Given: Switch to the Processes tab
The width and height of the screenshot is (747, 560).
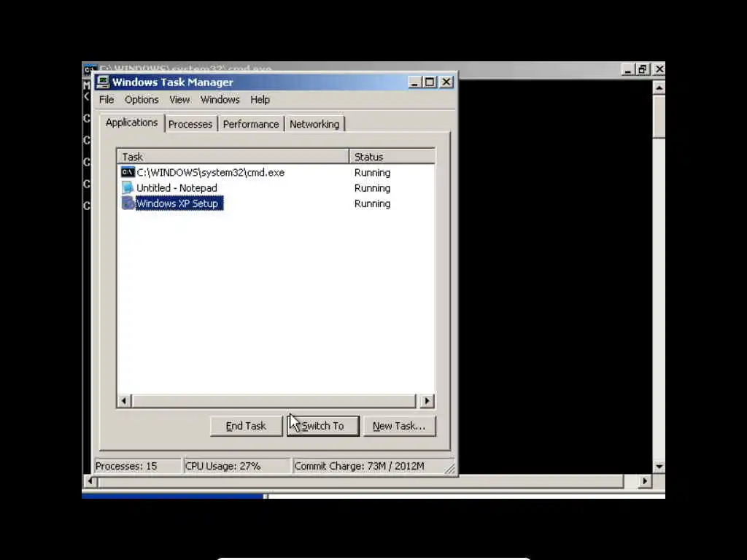Looking at the screenshot, I should click(x=190, y=124).
